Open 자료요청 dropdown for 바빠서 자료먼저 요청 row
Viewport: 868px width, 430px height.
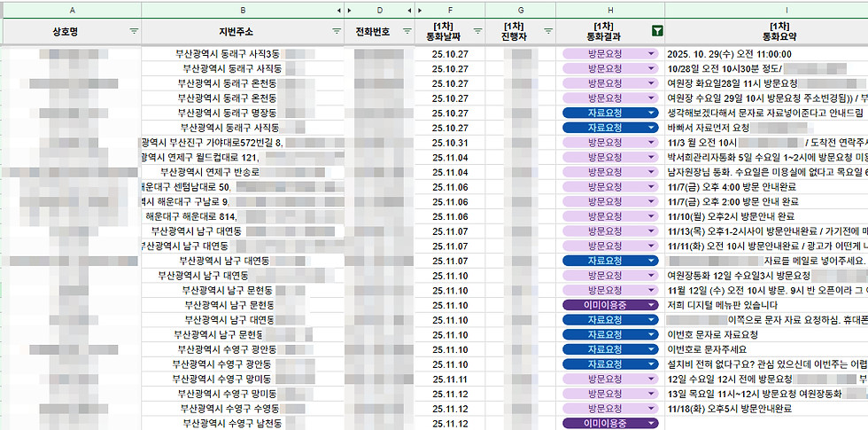click(652, 128)
